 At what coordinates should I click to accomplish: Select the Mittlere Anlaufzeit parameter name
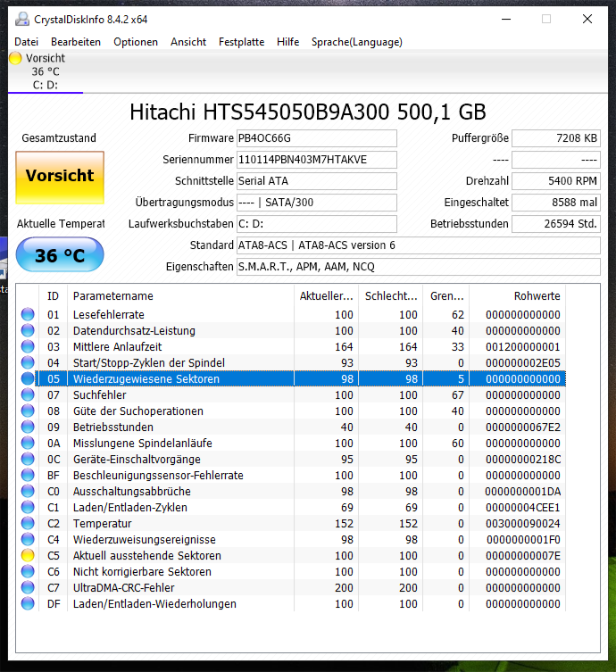pyautogui.click(x=117, y=347)
